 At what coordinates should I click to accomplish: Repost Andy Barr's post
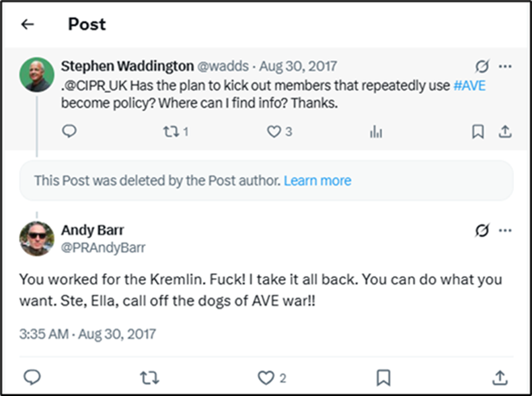[x=149, y=378]
